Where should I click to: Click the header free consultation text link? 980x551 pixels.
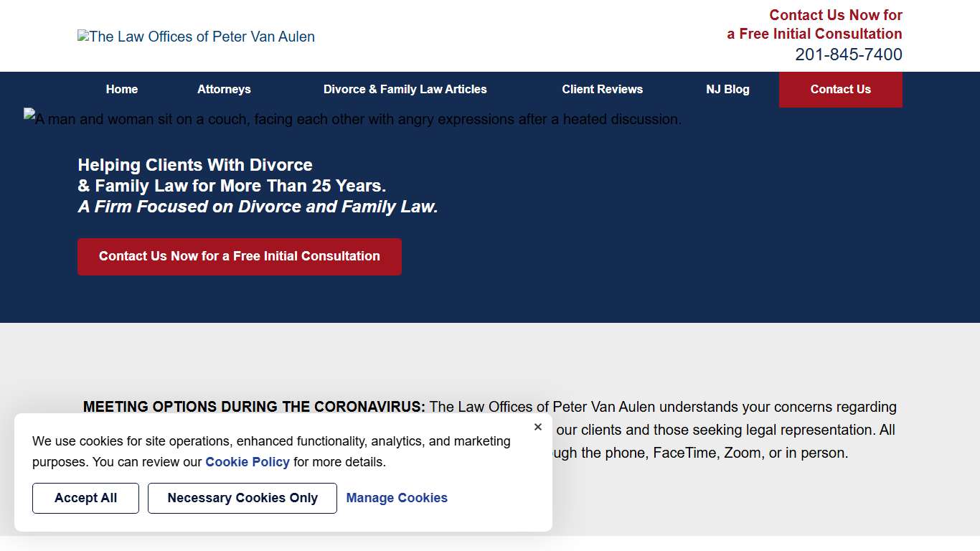(814, 24)
